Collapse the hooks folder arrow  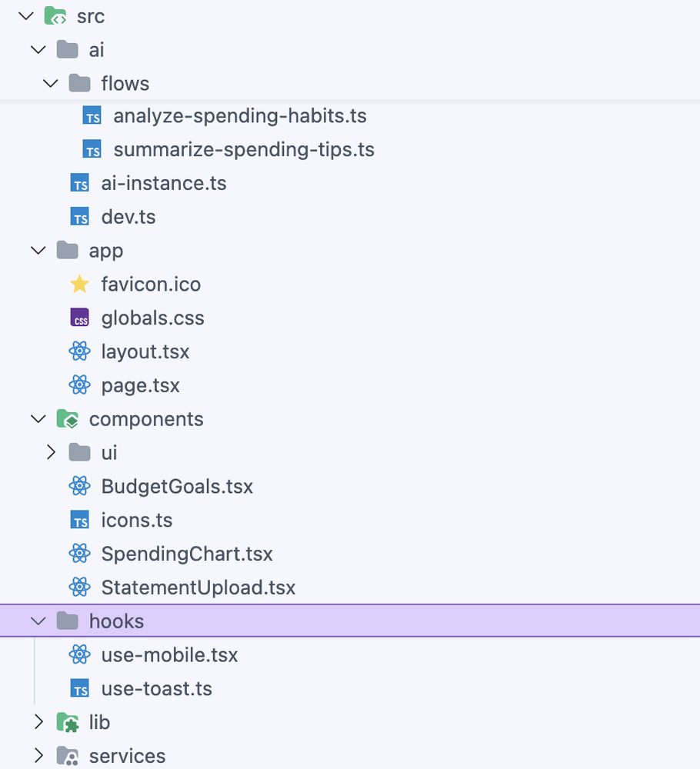tap(38, 621)
